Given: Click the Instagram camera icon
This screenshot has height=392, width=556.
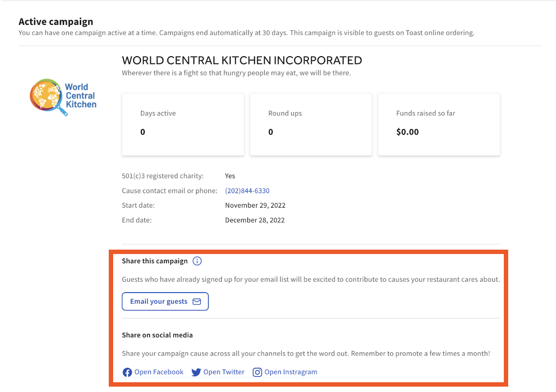Looking at the screenshot, I should [258, 372].
